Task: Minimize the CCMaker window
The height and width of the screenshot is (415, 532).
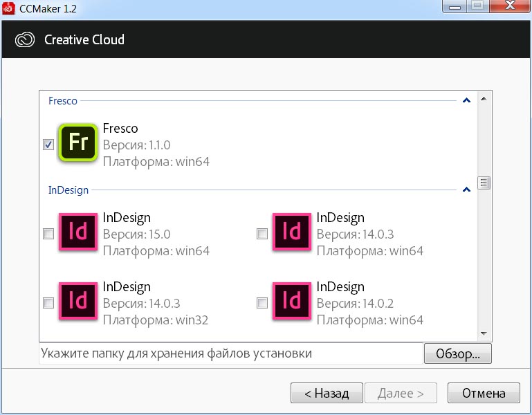Action: 455,6
